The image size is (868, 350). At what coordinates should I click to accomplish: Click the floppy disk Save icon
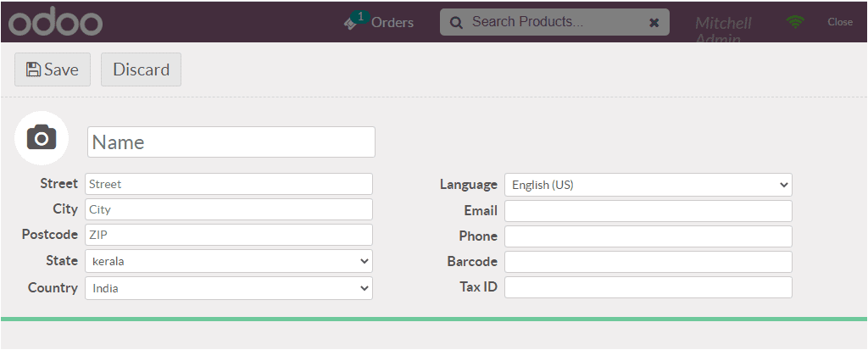pos(34,69)
